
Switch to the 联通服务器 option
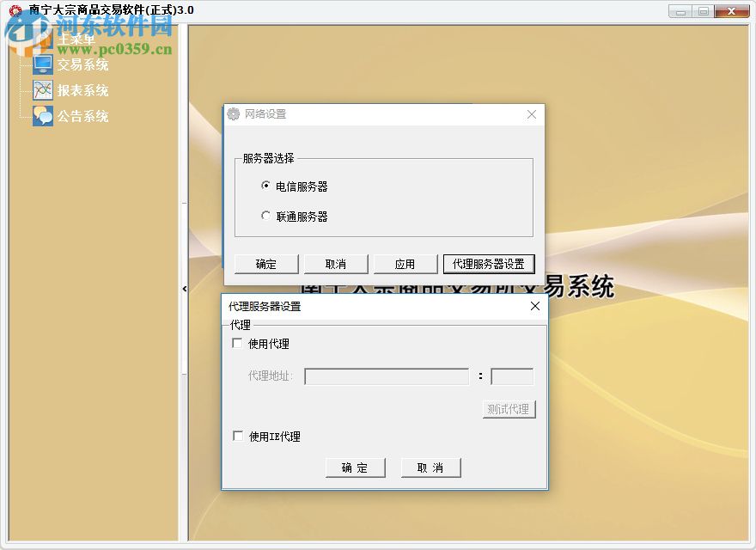click(x=266, y=217)
